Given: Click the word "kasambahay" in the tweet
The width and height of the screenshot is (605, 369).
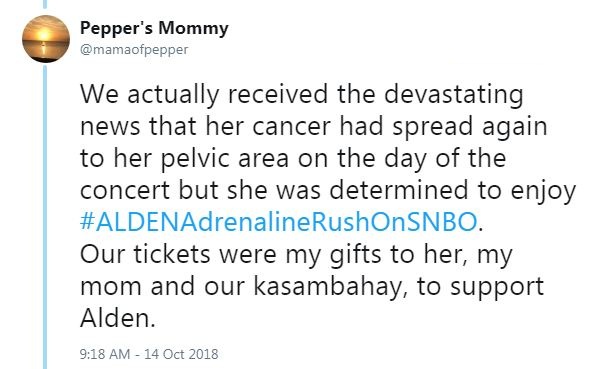Looking at the screenshot, I should pyautogui.click(x=328, y=287).
